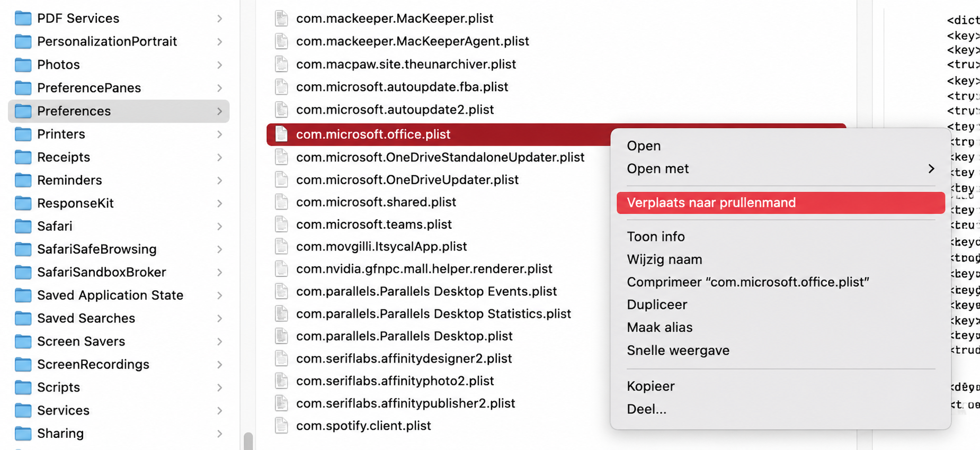Click the Photos folder icon
This screenshot has height=450, width=980.
tap(23, 65)
